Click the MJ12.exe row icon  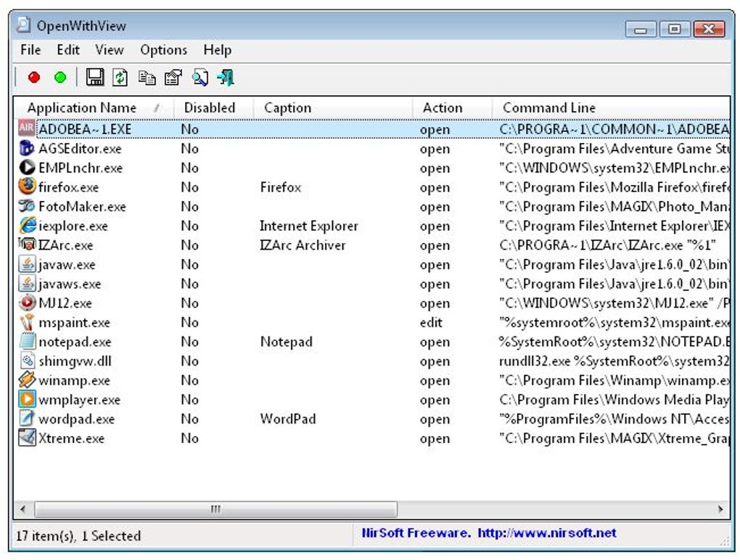27,302
